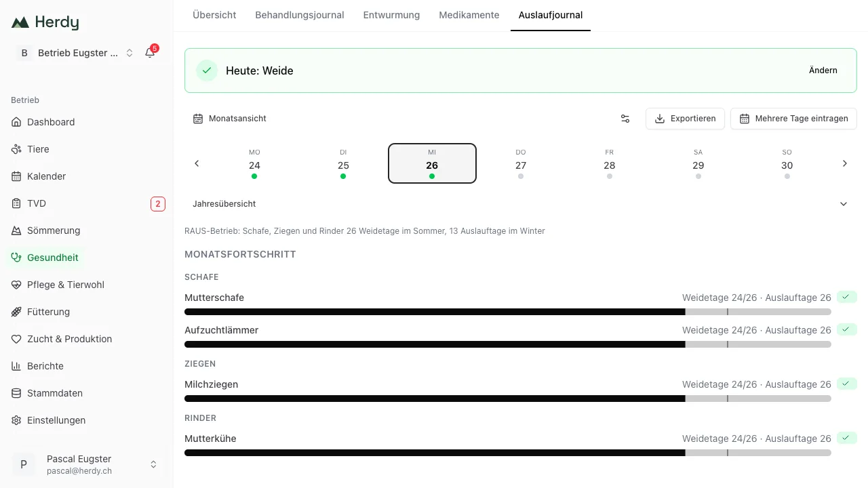Select Wednesday the 26th

432,163
